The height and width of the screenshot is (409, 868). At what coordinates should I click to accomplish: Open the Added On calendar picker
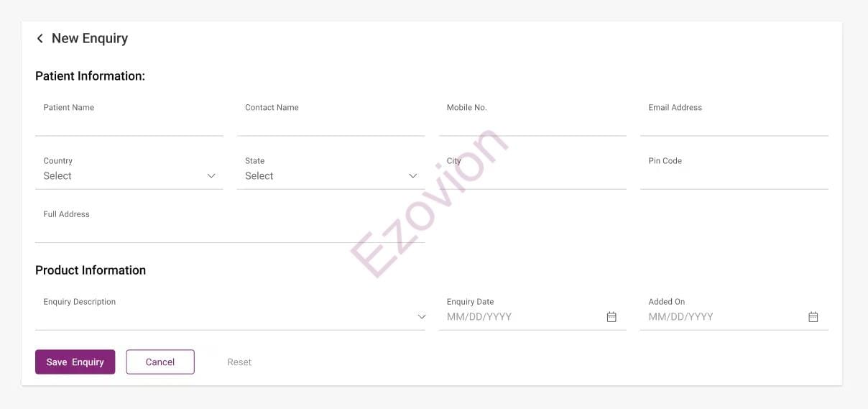(x=813, y=317)
